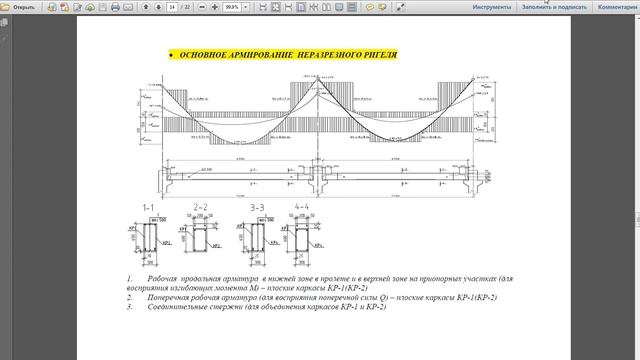Image resolution: width=640 pixels, height=360 pixels.
Task: Print the document with printer icon
Action: 115,7
